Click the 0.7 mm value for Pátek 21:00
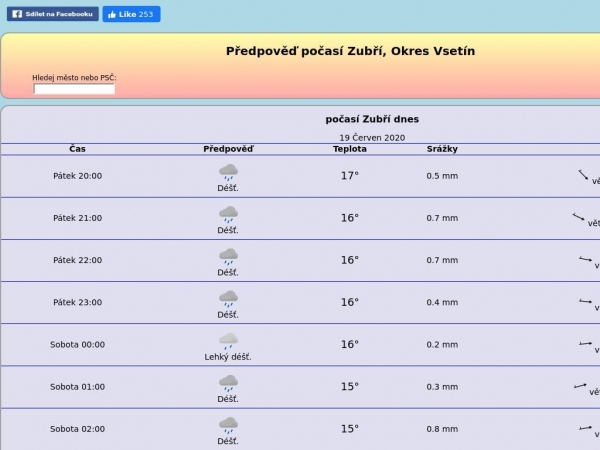Screen dimensions: 600x450 [442, 218]
